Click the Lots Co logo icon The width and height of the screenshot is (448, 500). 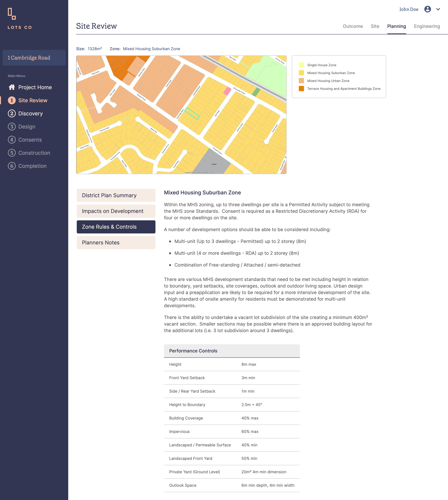(12, 14)
